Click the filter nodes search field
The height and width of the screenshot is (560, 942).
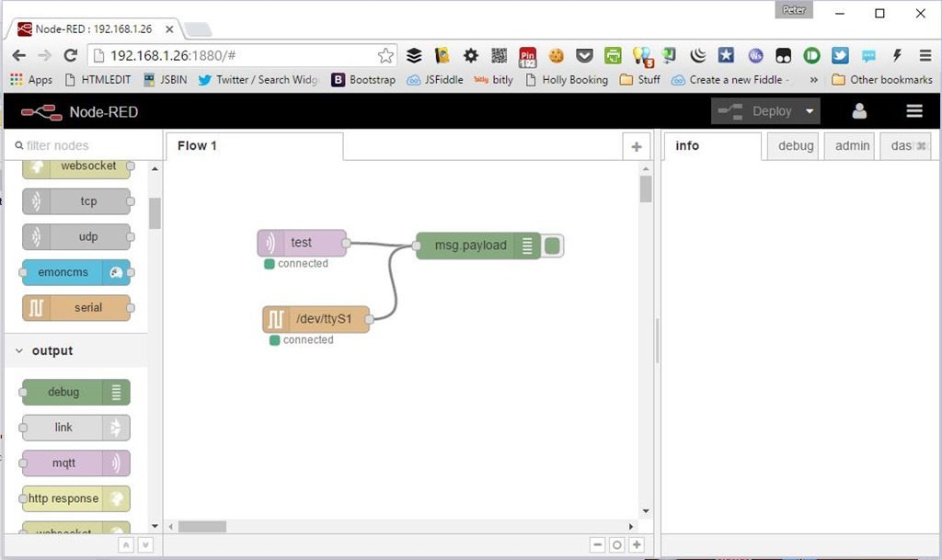point(78,145)
